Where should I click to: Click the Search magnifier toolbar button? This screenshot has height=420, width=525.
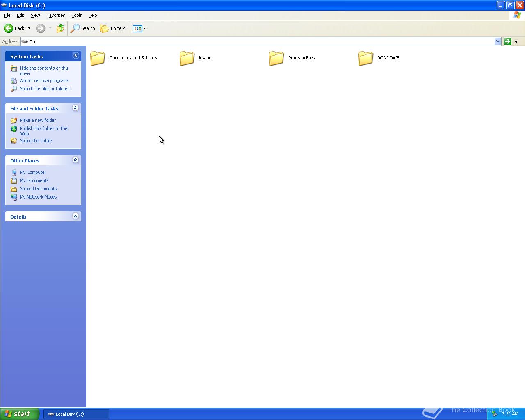coord(83,28)
